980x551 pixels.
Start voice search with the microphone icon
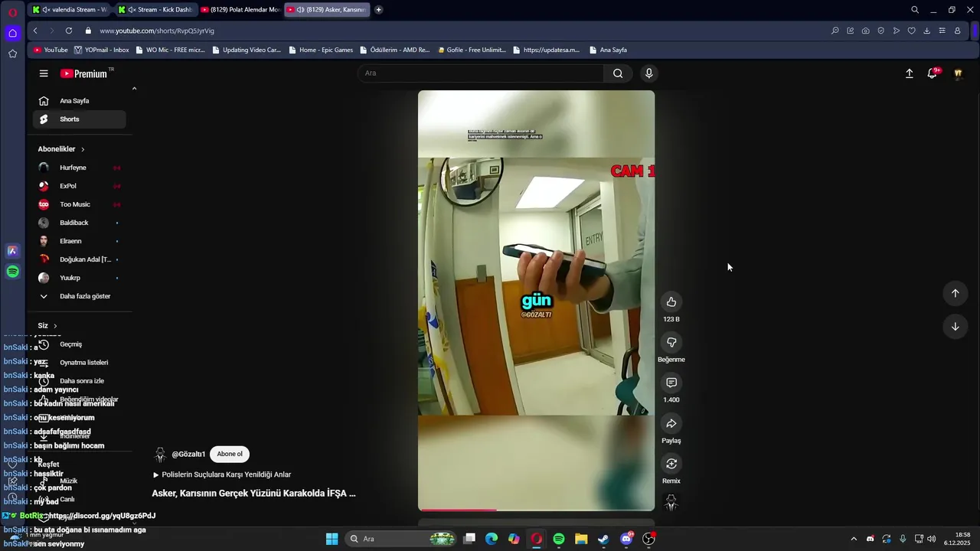tap(648, 73)
